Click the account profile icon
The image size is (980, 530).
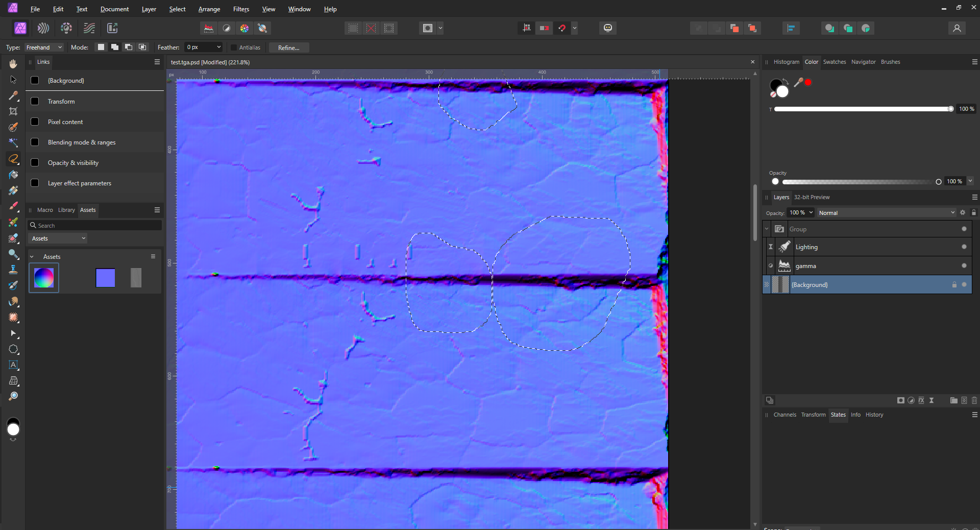pyautogui.click(x=957, y=28)
